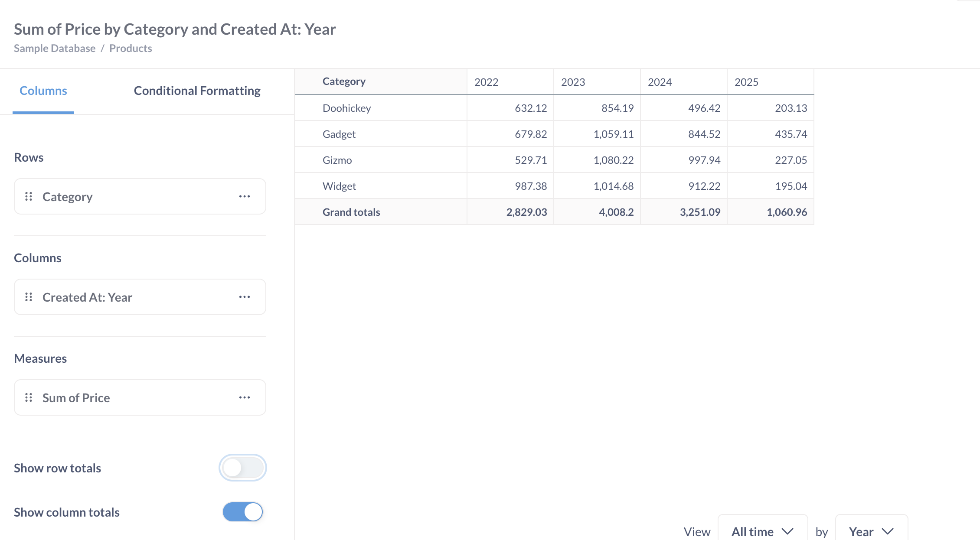
Task: Click the grand total 4,008.2
Action: point(597,212)
